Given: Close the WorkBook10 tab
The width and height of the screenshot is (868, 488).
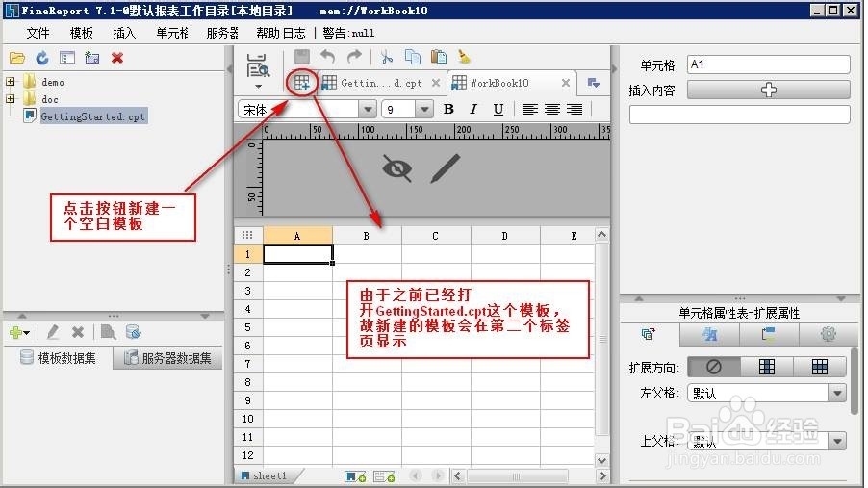Looking at the screenshot, I should tap(566, 83).
